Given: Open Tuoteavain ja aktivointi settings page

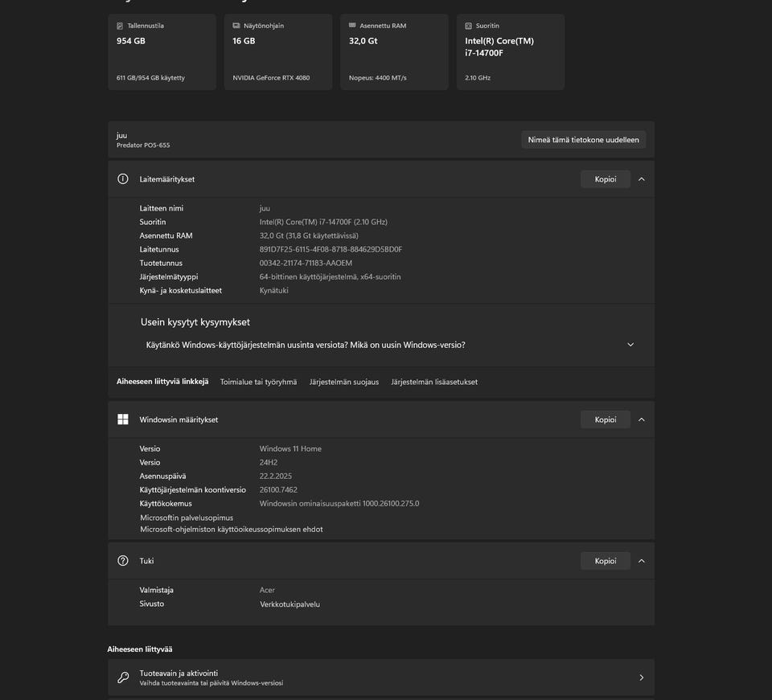Looking at the screenshot, I should 380,677.
